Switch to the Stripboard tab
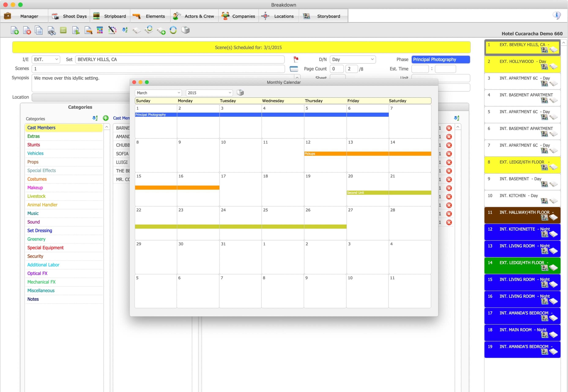 click(110, 16)
